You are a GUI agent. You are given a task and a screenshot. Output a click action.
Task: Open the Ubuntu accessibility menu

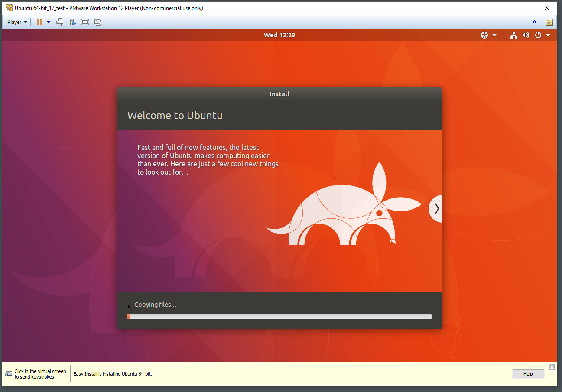484,35
